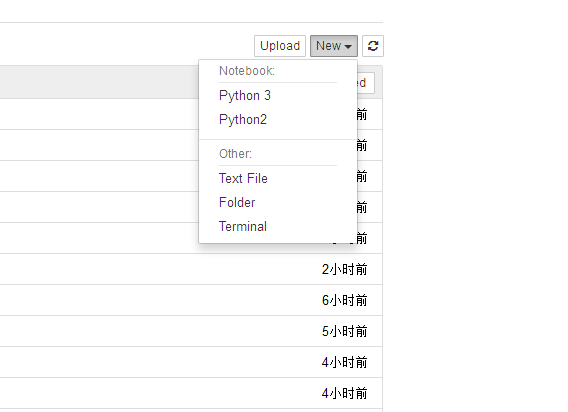Screen dimensions: 568x412
Task: Create a new Folder
Action: [237, 202]
